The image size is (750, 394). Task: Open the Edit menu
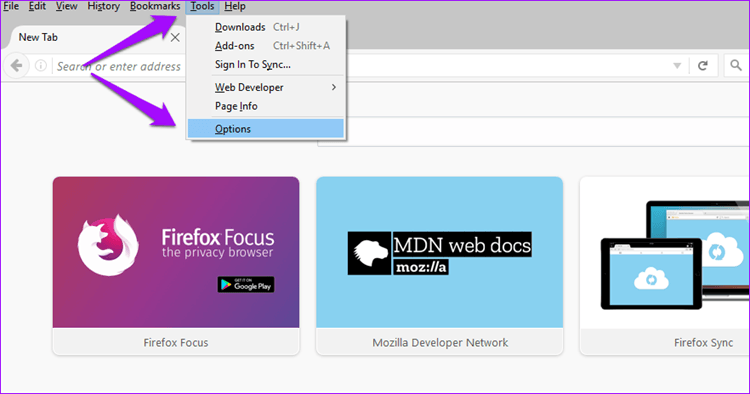(37, 6)
